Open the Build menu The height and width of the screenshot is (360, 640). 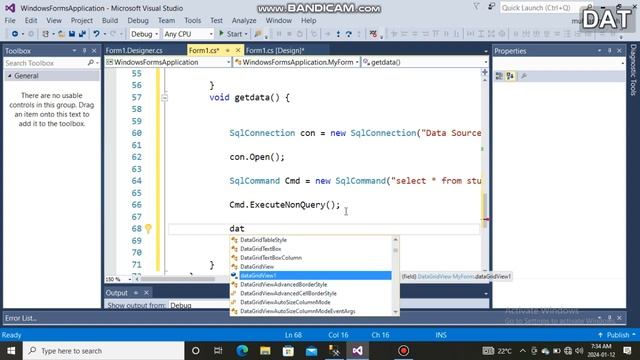[x=110, y=20]
